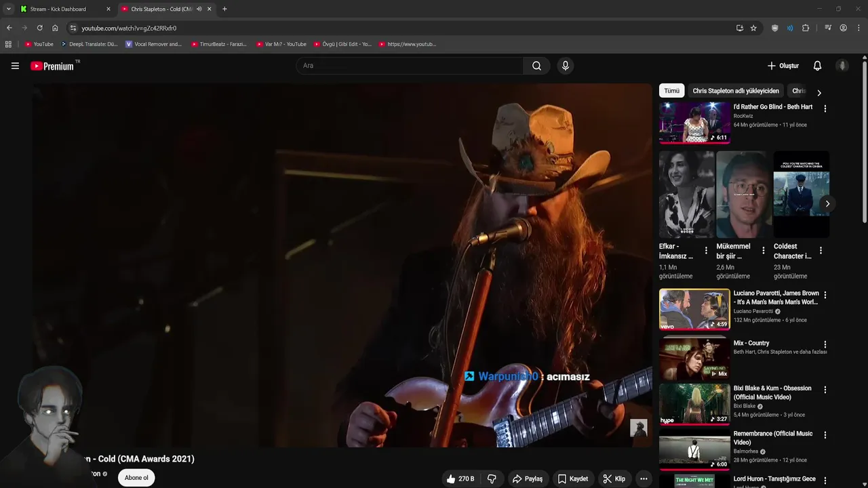This screenshot has height=488, width=868.
Task: Open options for Remembrance video
Action: [825, 435]
